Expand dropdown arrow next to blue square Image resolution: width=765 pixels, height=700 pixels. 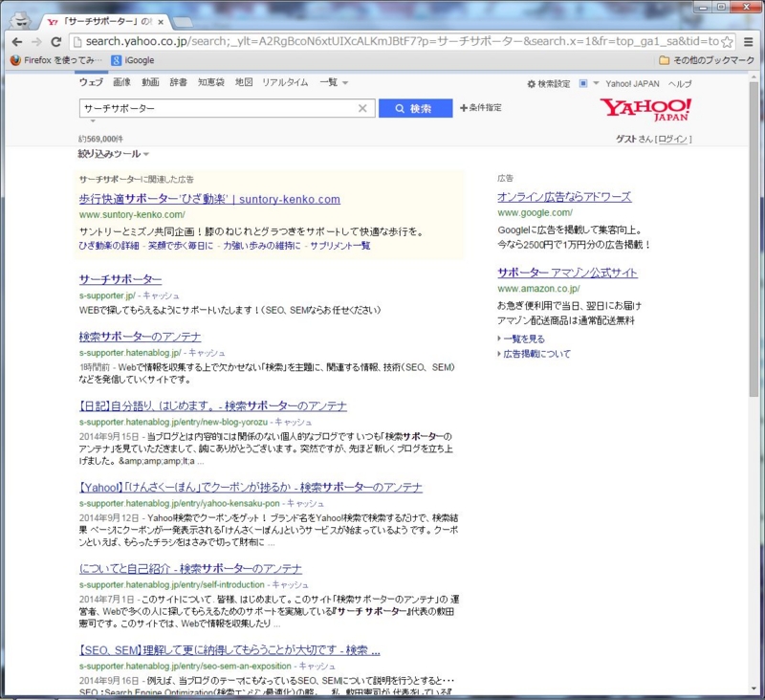click(x=596, y=83)
